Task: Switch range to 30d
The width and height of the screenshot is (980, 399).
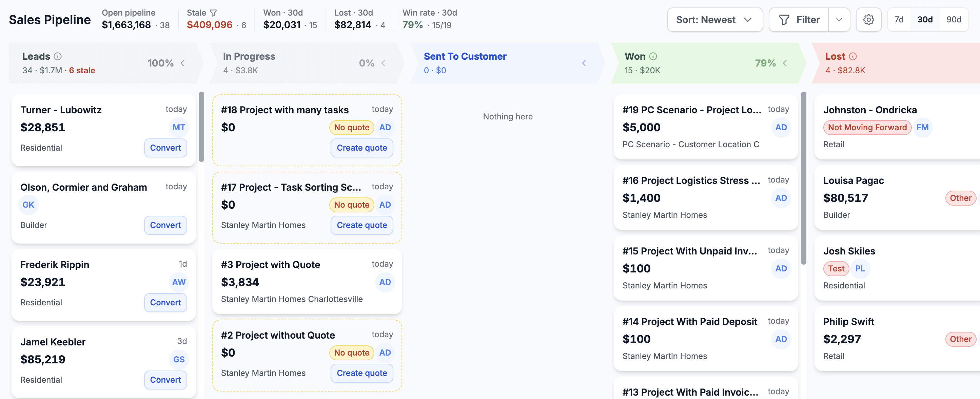Action: [925, 20]
